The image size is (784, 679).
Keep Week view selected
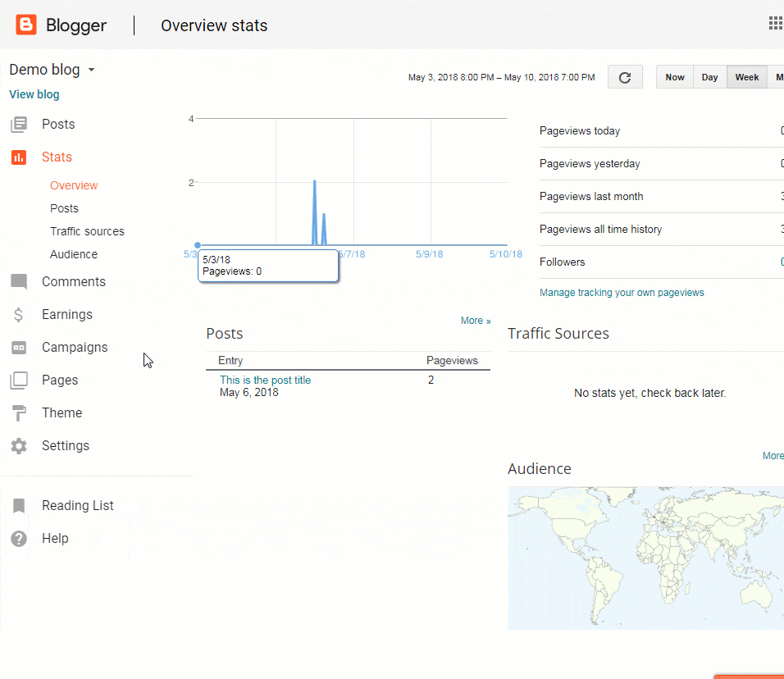(746, 76)
